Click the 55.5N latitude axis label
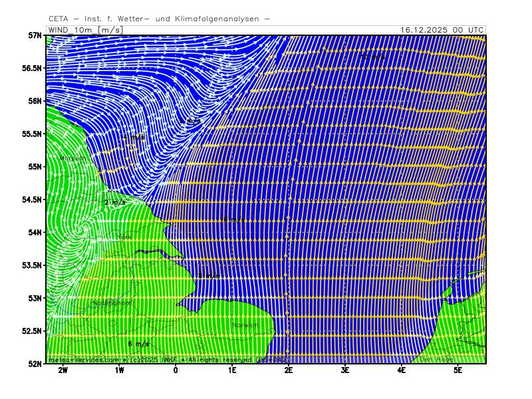 (x=32, y=134)
